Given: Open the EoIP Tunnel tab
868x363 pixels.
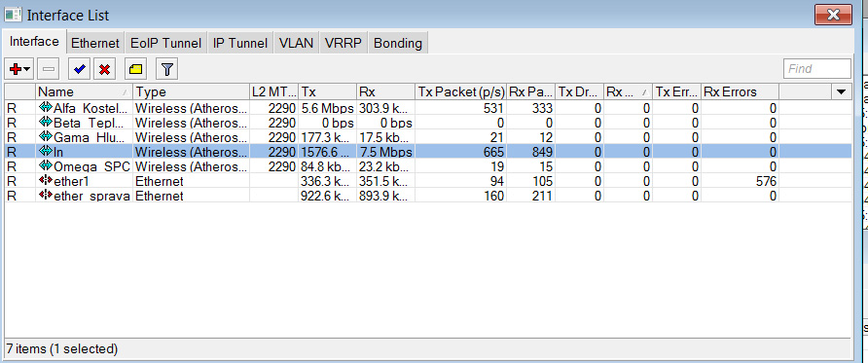Looking at the screenshot, I should click(166, 43).
